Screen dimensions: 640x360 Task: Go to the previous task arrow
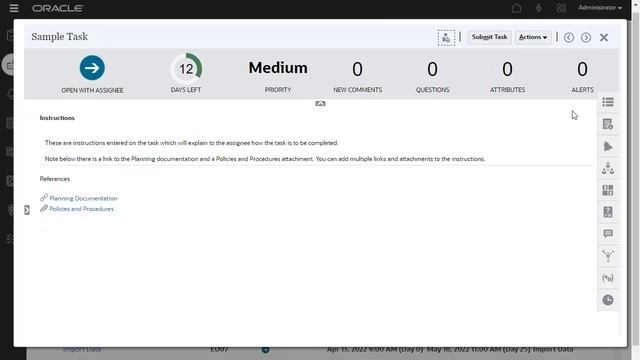coord(569,38)
